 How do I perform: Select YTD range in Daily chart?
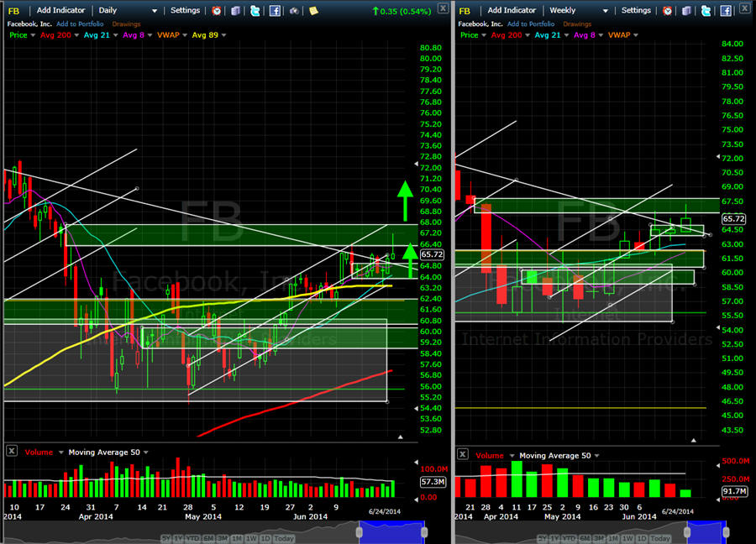click(192, 538)
